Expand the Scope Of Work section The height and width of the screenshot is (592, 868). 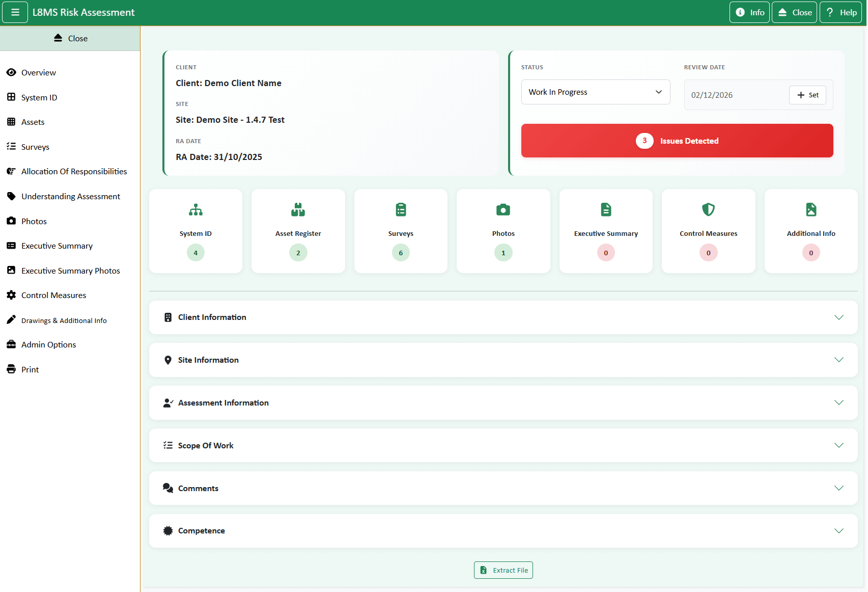(x=503, y=446)
